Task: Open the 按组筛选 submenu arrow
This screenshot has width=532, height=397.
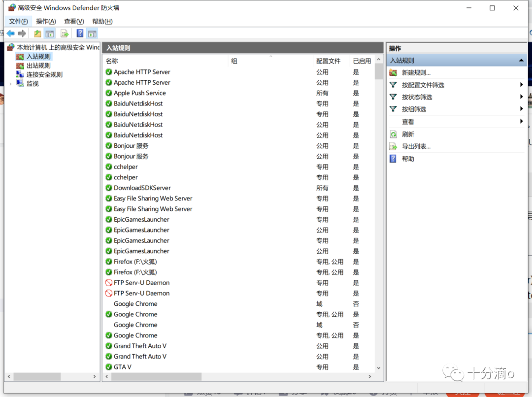Action: click(x=522, y=108)
